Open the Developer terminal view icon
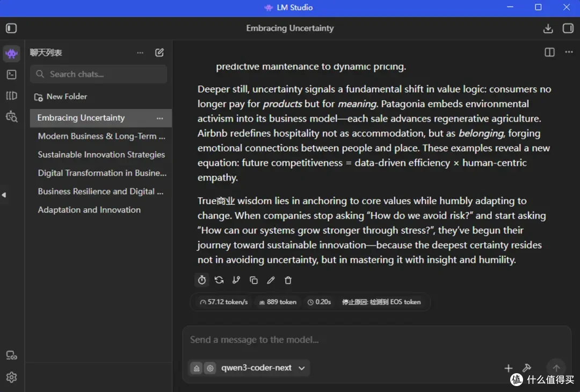 [11, 75]
